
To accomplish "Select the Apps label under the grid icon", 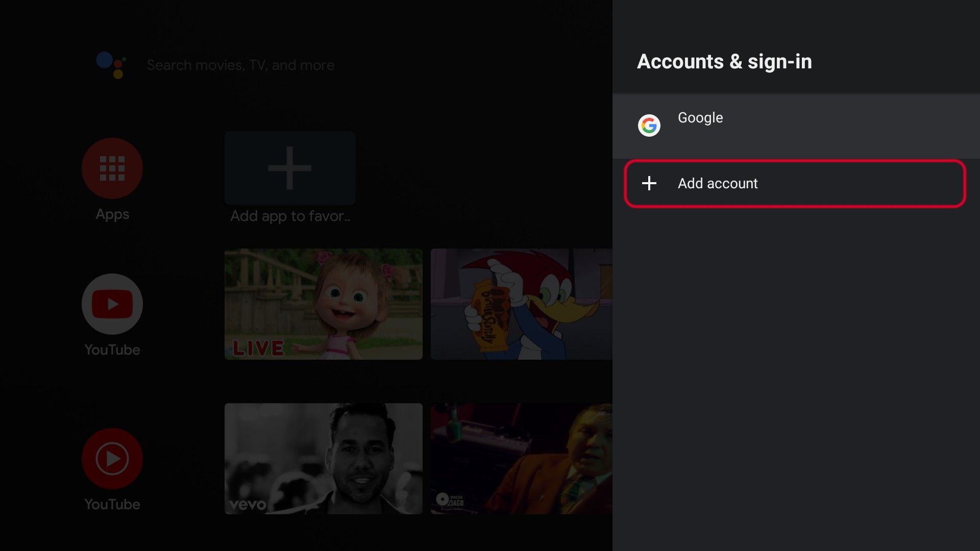I will 112,214.
